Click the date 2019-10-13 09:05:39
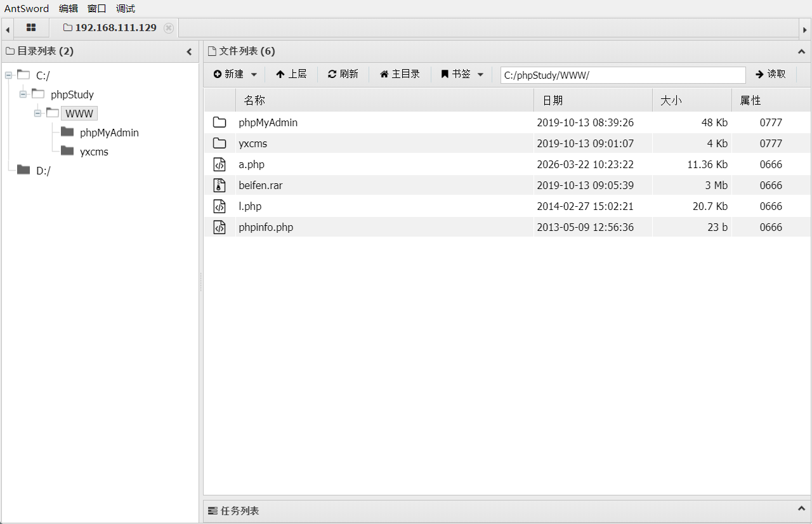This screenshot has height=524, width=812. coord(585,185)
